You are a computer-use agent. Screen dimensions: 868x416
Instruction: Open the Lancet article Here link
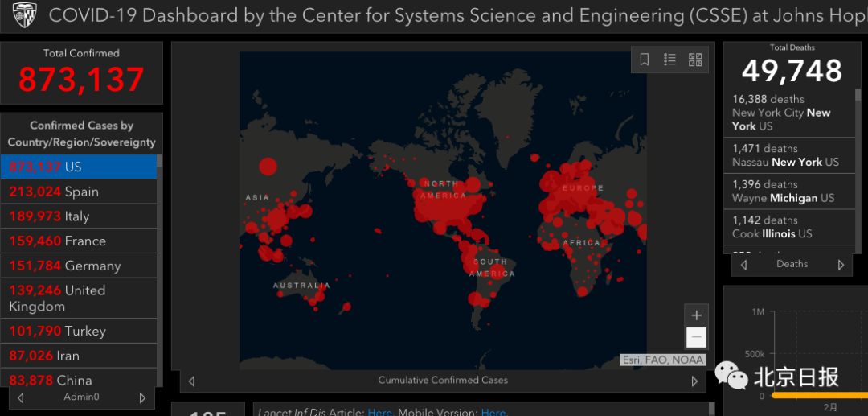click(379, 412)
